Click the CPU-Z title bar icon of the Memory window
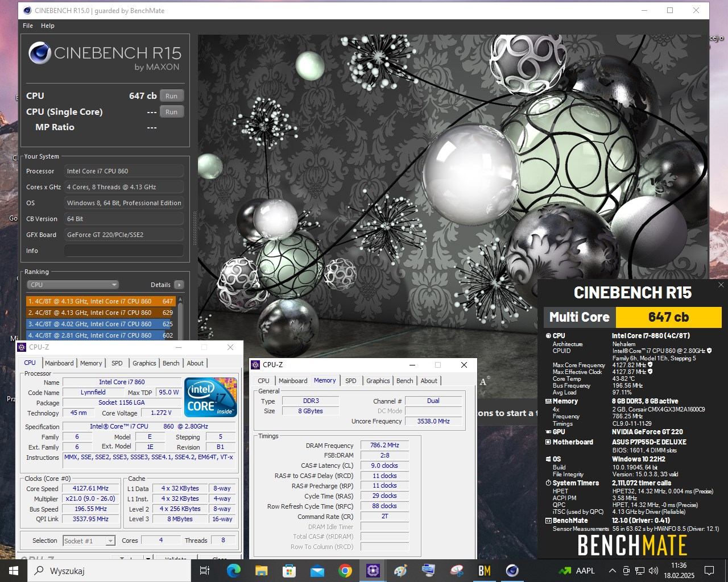This screenshot has height=582, width=728. click(256, 364)
